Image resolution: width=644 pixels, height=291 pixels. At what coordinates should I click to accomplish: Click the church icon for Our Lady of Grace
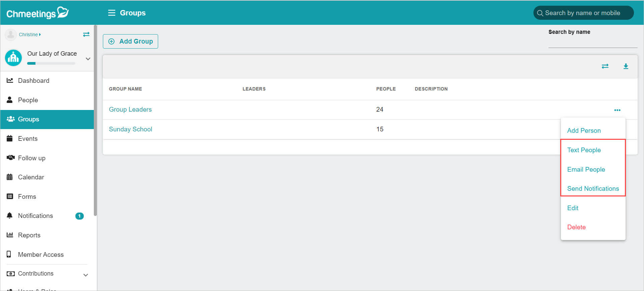coord(13,58)
